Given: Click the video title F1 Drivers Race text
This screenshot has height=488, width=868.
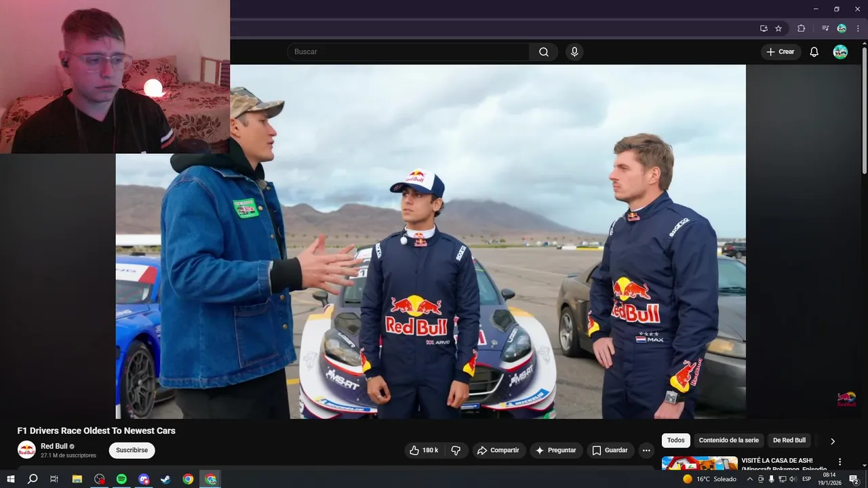Looking at the screenshot, I should 96,430.
